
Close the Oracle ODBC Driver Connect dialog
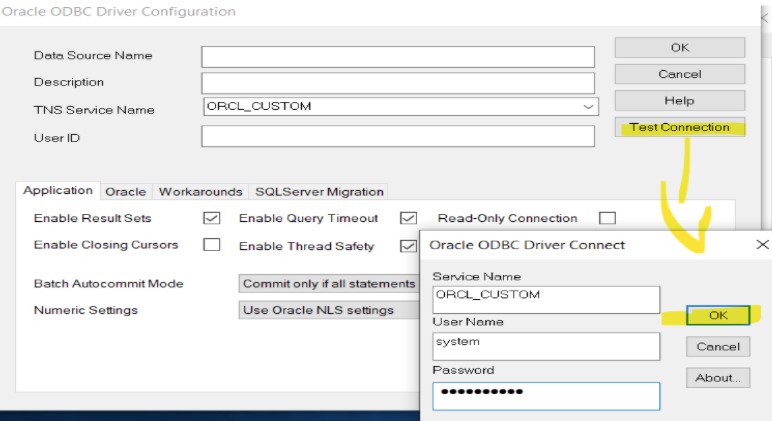coord(762,244)
